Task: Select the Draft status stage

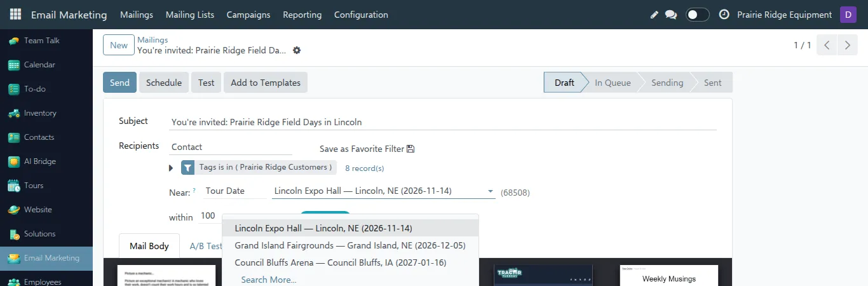Action: [x=564, y=83]
